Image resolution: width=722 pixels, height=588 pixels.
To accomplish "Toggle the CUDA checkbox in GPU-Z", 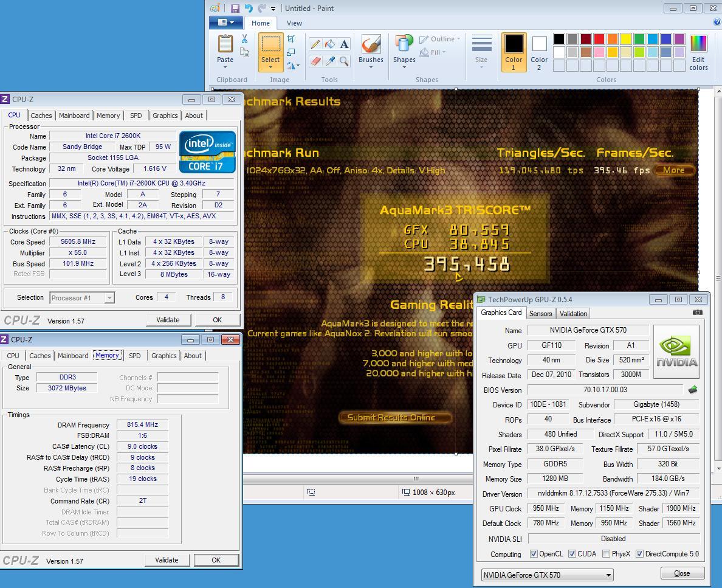I will [x=572, y=554].
